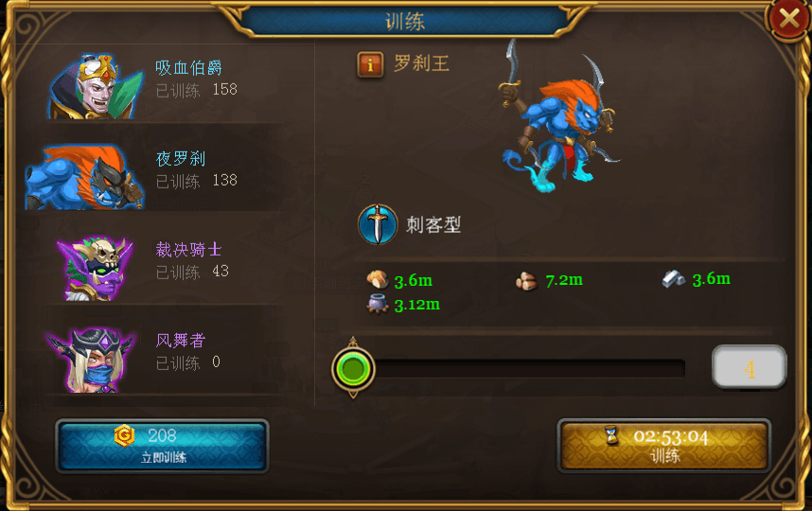Choose the 裁决骑士 purple goblin portrait

point(96,268)
